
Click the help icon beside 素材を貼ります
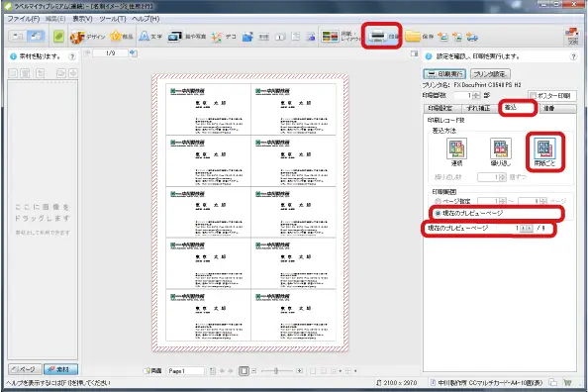click(72, 56)
